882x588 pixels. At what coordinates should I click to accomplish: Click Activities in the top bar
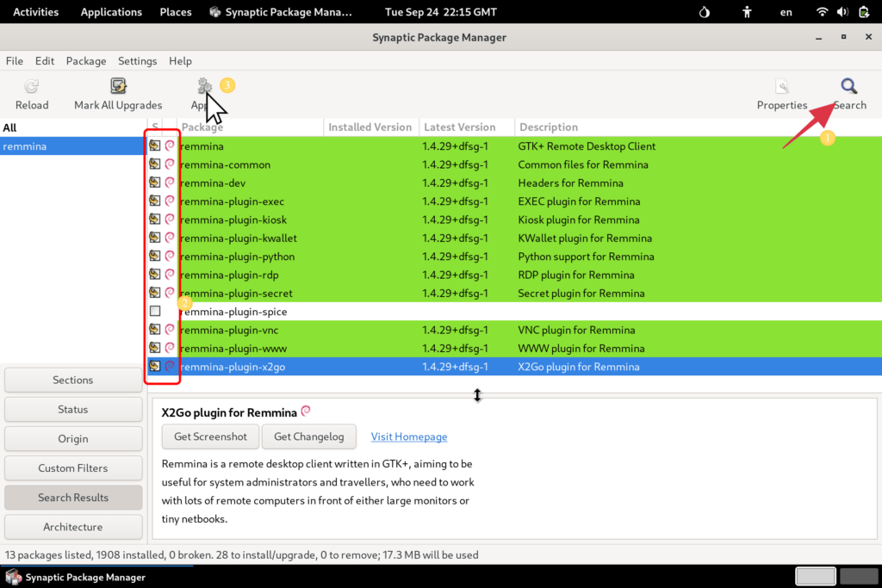[35, 12]
